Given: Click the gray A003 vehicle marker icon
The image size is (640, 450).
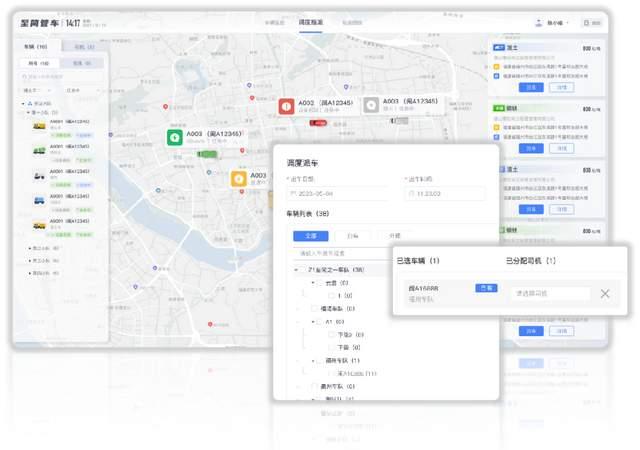Looking at the screenshot, I should [x=371, y=105].
